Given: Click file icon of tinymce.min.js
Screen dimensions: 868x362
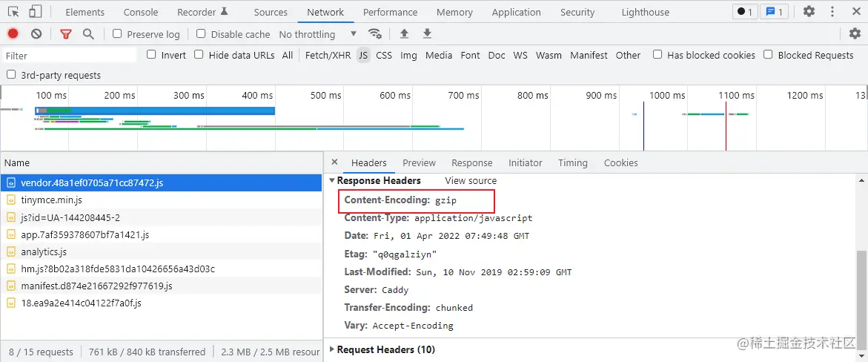Looking at the screenshot, I should [x=11, y=200].
